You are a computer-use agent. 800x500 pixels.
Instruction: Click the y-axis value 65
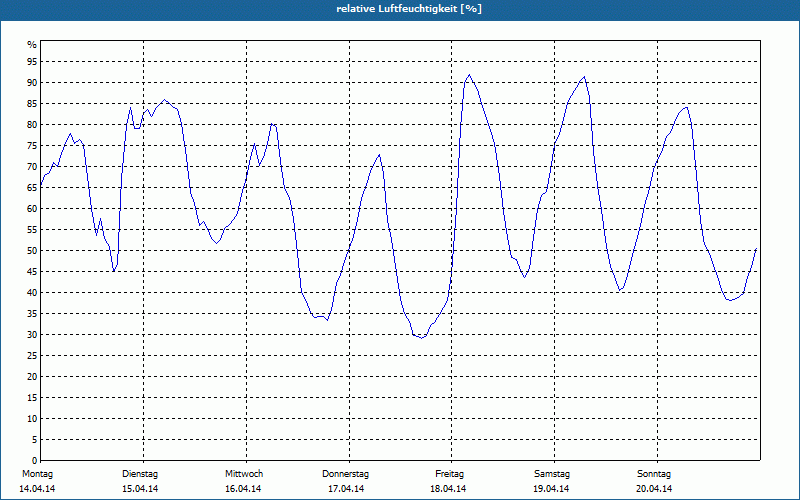[x=32, y=188]
